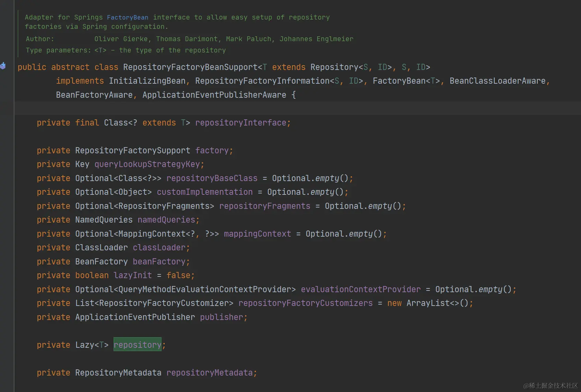Click the author name Johannes Englmeier
581x392 pixels.
tap(317, 39)
